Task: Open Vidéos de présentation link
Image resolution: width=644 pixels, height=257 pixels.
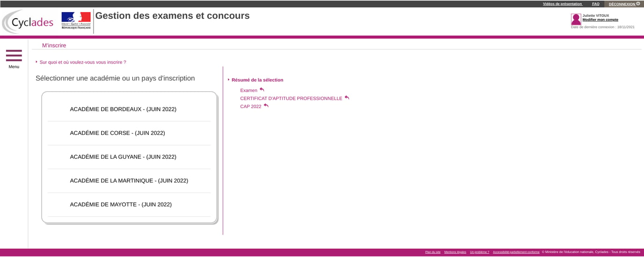Action: click(x=562, y=4)
